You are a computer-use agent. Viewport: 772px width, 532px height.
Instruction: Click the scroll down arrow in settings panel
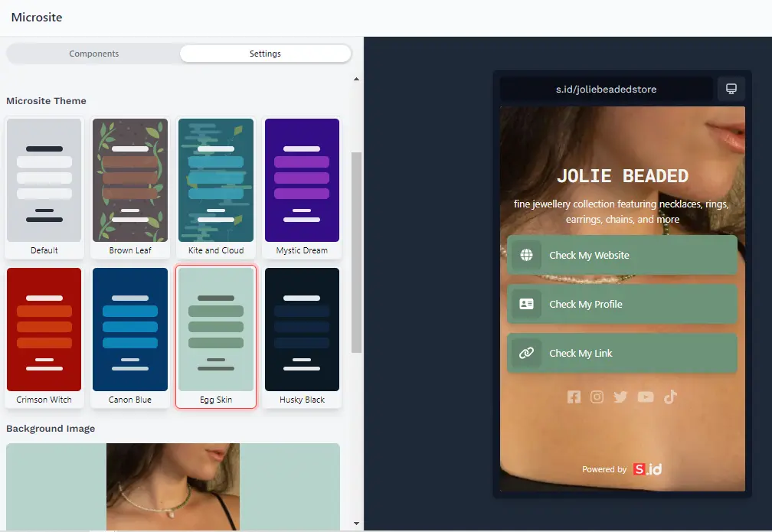pyautogui.click(x=356, y=524)
